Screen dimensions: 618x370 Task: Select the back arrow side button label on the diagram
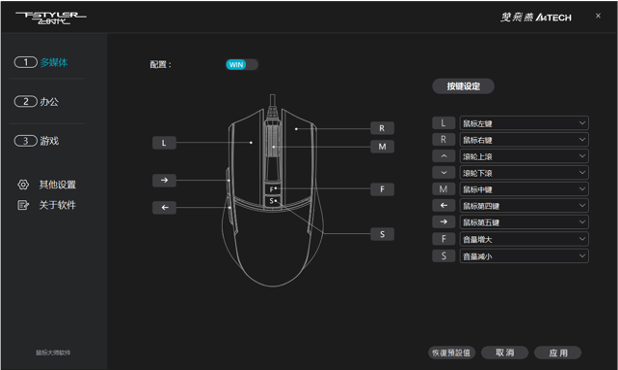164,207
